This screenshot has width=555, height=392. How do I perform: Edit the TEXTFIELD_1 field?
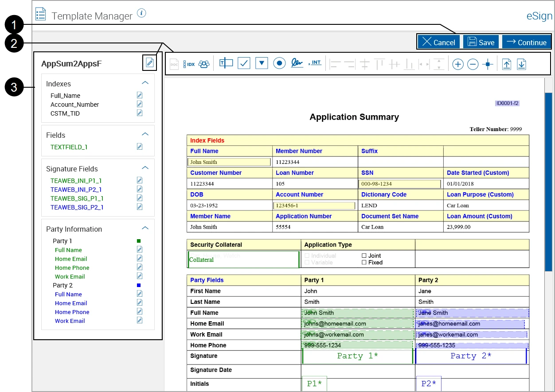pyautogui.click(x=140, y=147)
